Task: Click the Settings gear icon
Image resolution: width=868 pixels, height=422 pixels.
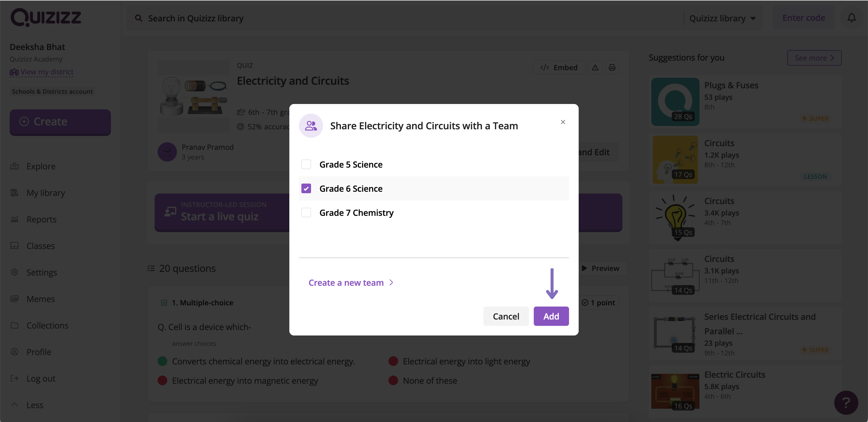Action: [x=14, y=272]
